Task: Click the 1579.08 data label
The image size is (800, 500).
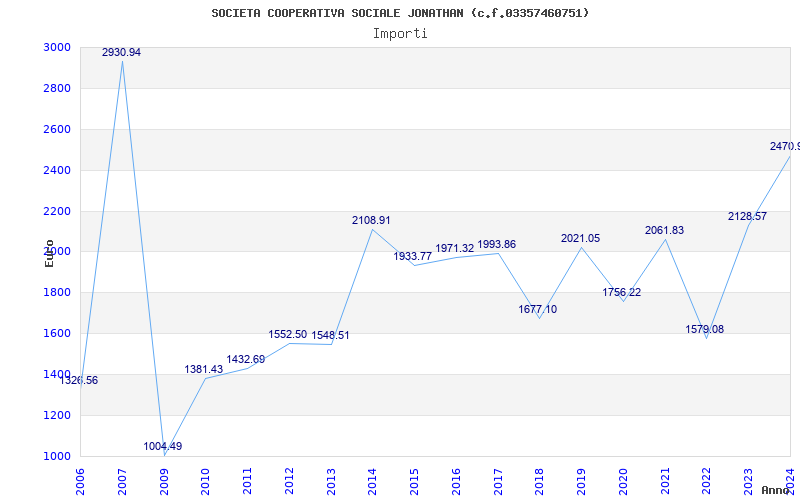Action: pyautogui.click(x=705, y=330)
